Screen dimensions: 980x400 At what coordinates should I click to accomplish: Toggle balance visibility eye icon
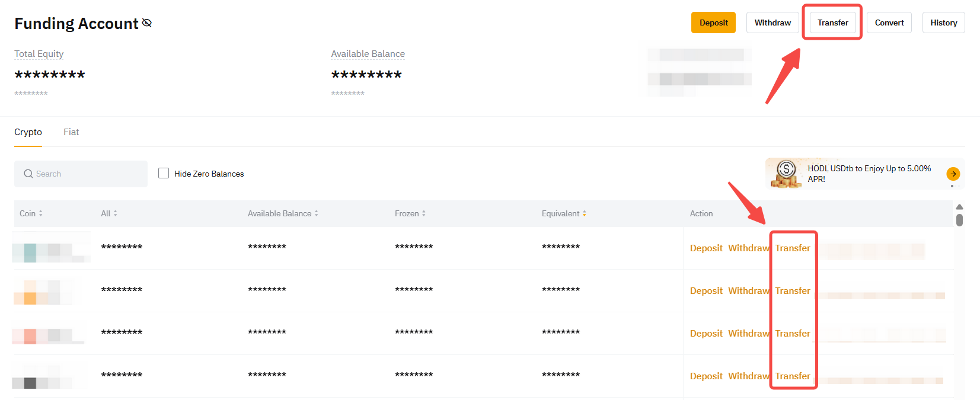coord(147,23)
